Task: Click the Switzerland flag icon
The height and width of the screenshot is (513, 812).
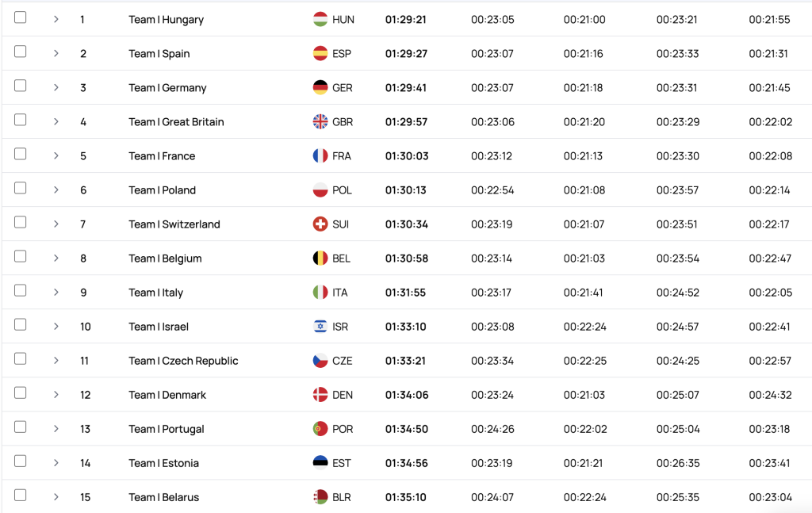Action: click(320, 224)
